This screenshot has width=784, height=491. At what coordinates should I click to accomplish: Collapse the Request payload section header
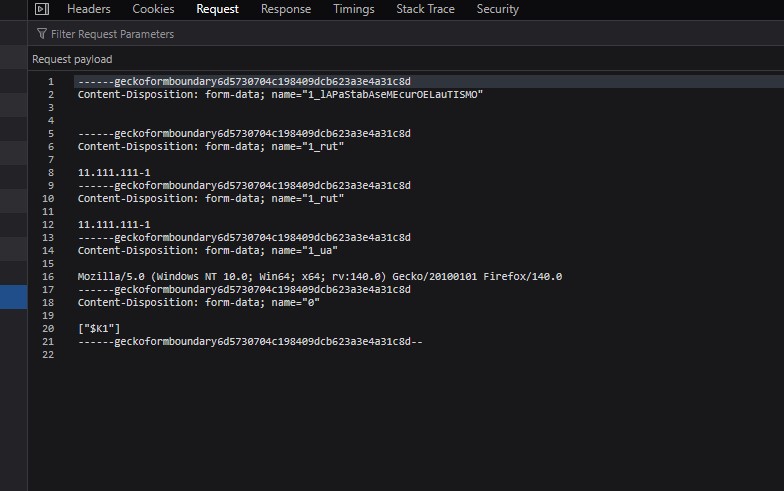pos(406,59)
